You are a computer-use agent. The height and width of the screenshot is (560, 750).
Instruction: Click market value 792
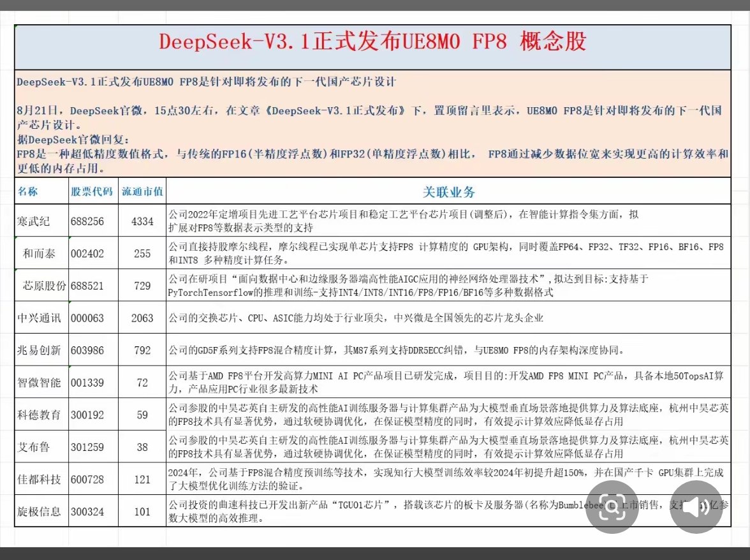pyautogui.click(x=143, y=350)
